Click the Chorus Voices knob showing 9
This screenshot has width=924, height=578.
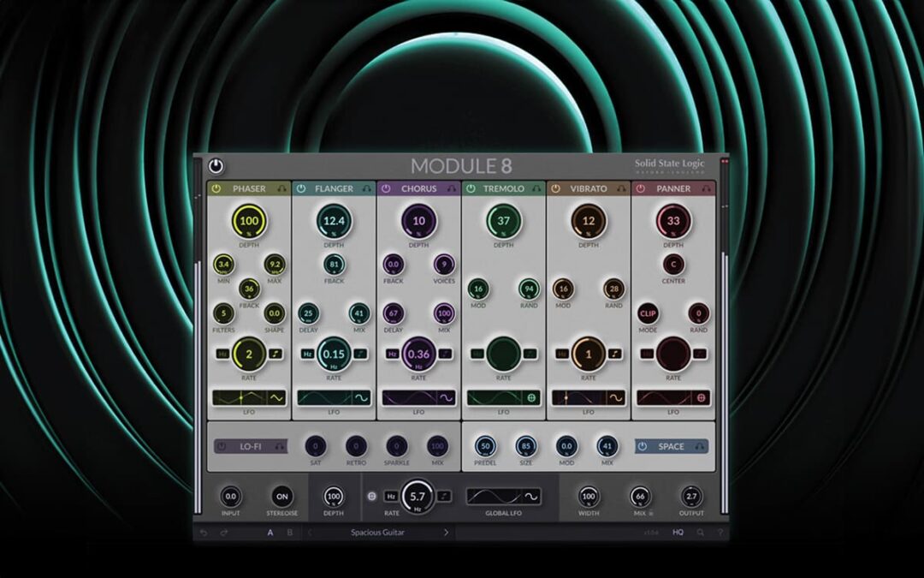pos(444,265)
